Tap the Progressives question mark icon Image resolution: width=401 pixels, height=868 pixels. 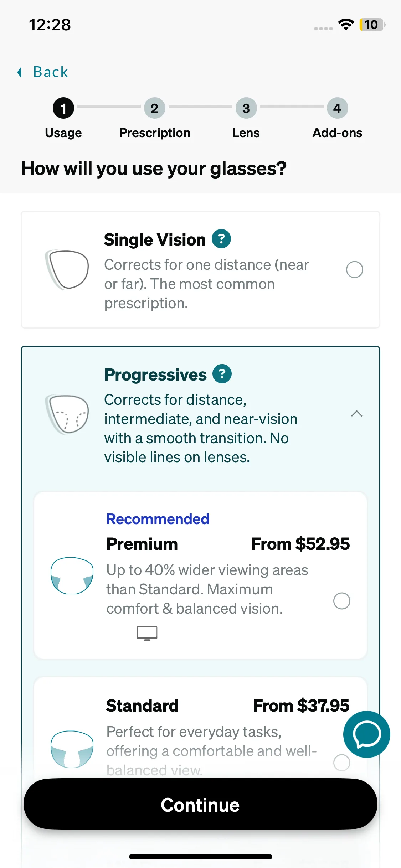point(222,374)
